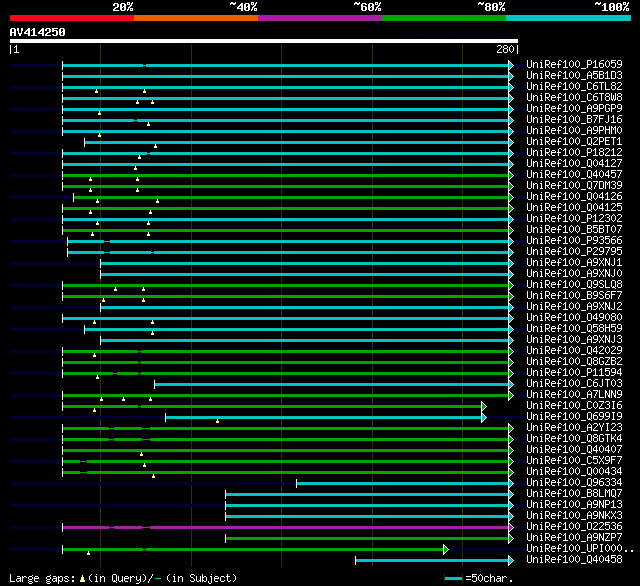Click the UniRef100_Q04126 label

574,197
